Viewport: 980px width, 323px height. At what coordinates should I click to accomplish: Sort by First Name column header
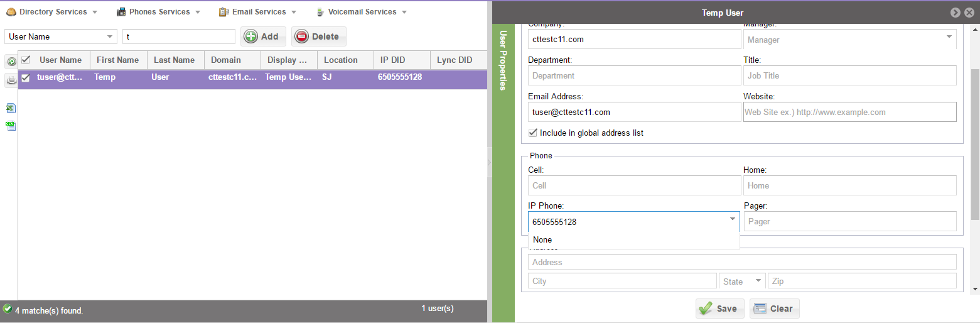119,60
